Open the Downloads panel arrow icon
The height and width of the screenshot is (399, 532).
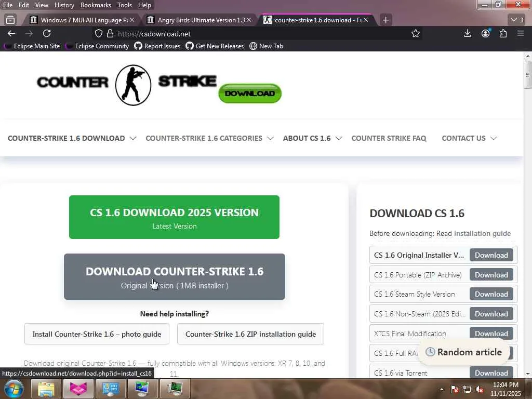point(467,33)
